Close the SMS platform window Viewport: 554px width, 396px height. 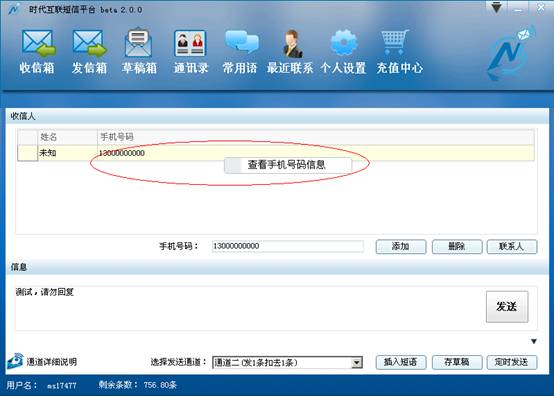tap(541, 8)
